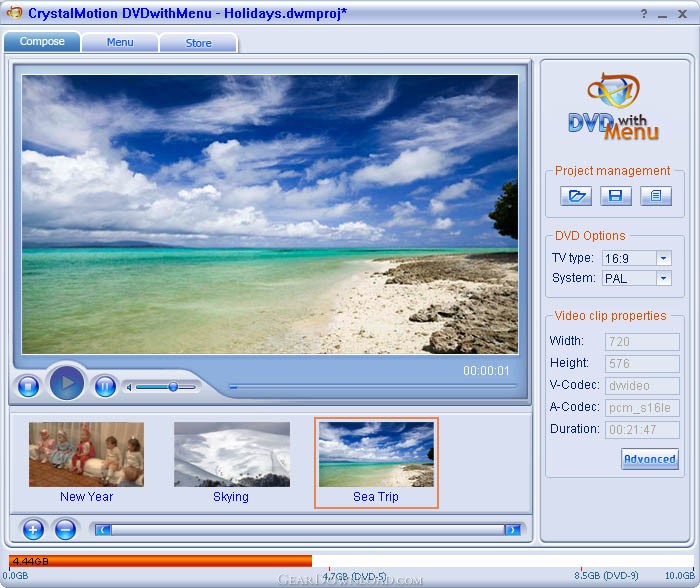Remove selected clip with the minus button
The width and height of the screenshot is (700, 588).
[65, 530]
